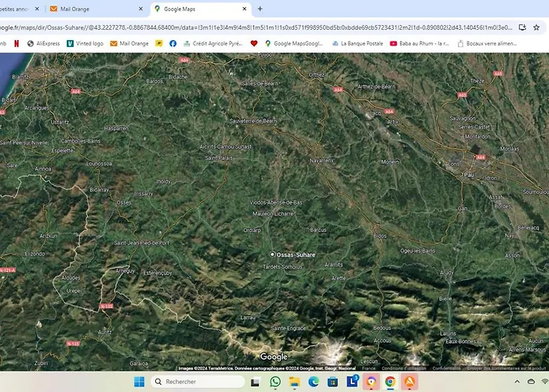The width and height of the screenshot is (549, 392).
Task: Click the Windows Start button
Action: coord(139,382)
